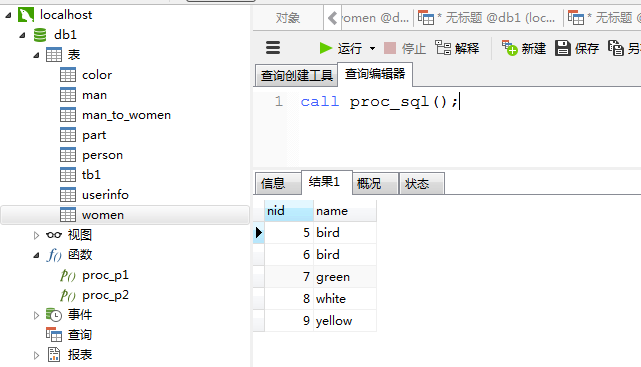The height and width of the screenshot is (367, 641).
Task: Click the man table icon
Action: 68,95
